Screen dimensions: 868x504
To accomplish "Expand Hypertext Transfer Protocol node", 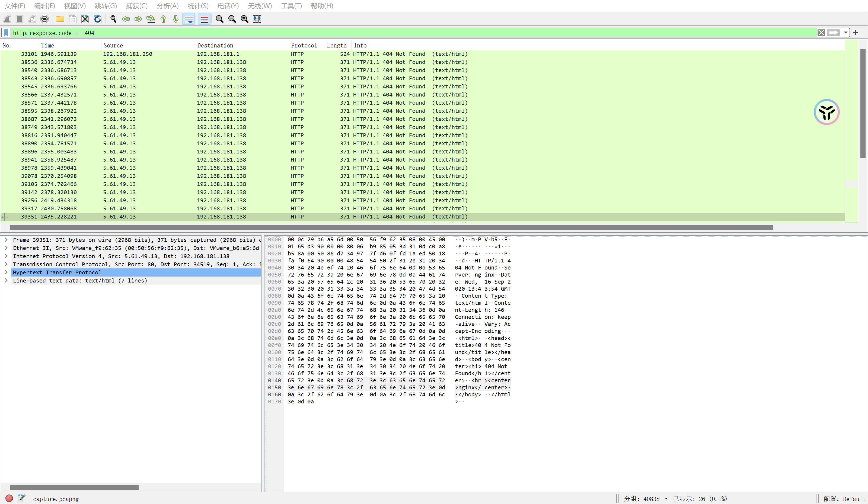I will pos(6,272).
